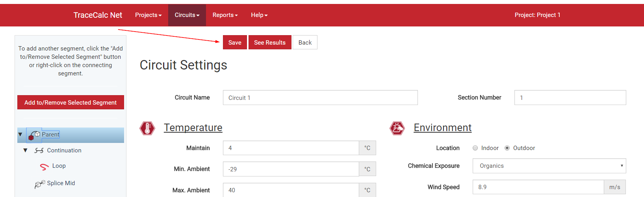Select the Indoor location radio button
This screenshot has width=644, height=197.
[475, 148]
